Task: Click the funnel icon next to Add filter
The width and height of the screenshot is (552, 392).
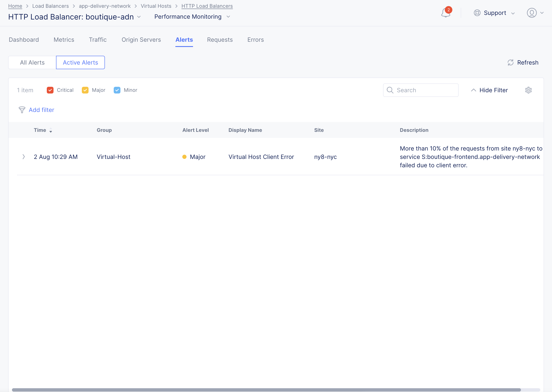Action: (22, 110)
